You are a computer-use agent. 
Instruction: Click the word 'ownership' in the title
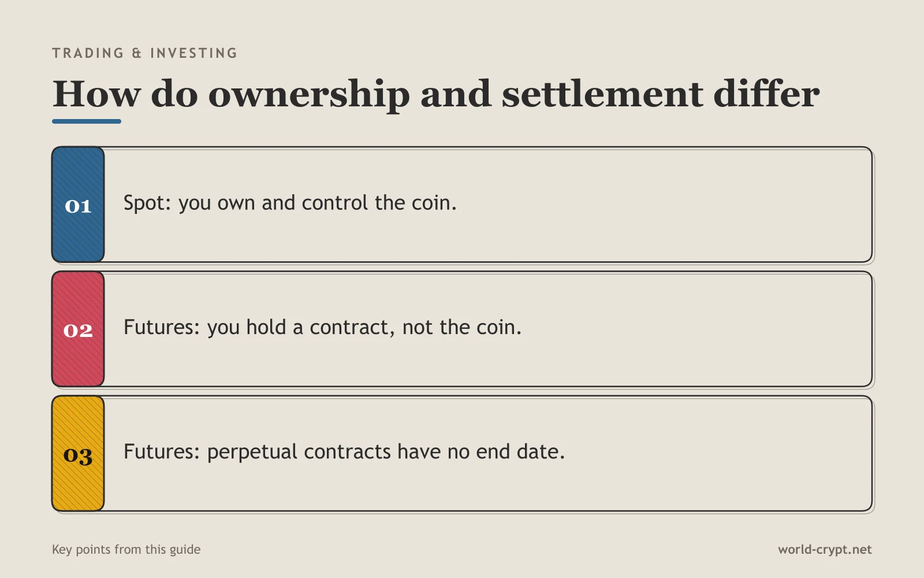[x=309, y=95]
